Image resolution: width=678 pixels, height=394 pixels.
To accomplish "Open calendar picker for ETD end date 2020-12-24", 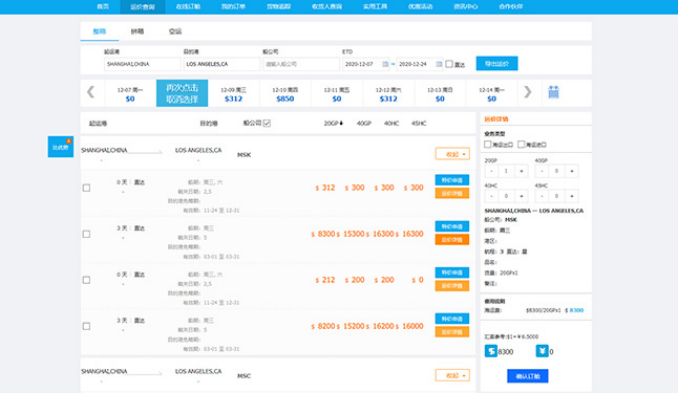I will pos(438,64).
